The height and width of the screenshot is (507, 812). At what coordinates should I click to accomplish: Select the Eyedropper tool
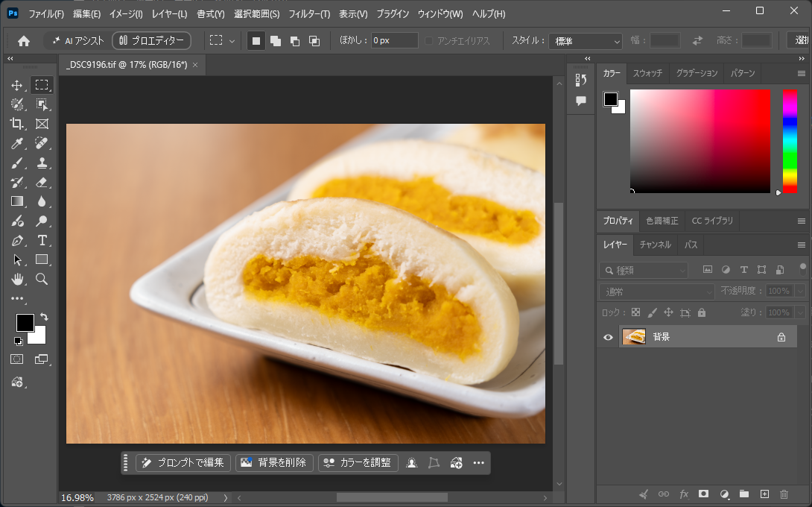pos(17,143)
